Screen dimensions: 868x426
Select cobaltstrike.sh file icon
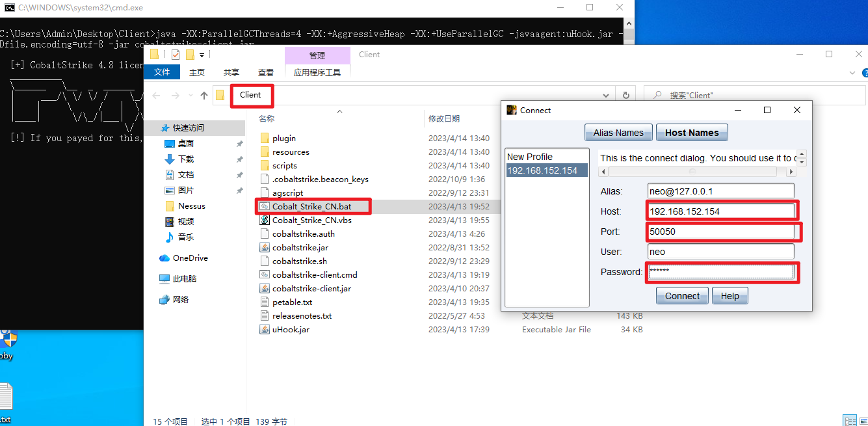265,261
